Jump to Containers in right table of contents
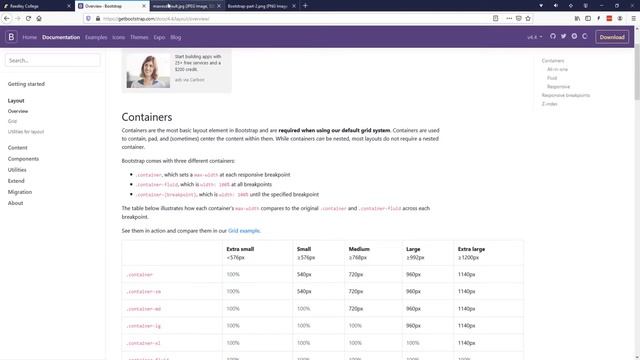 553,60
